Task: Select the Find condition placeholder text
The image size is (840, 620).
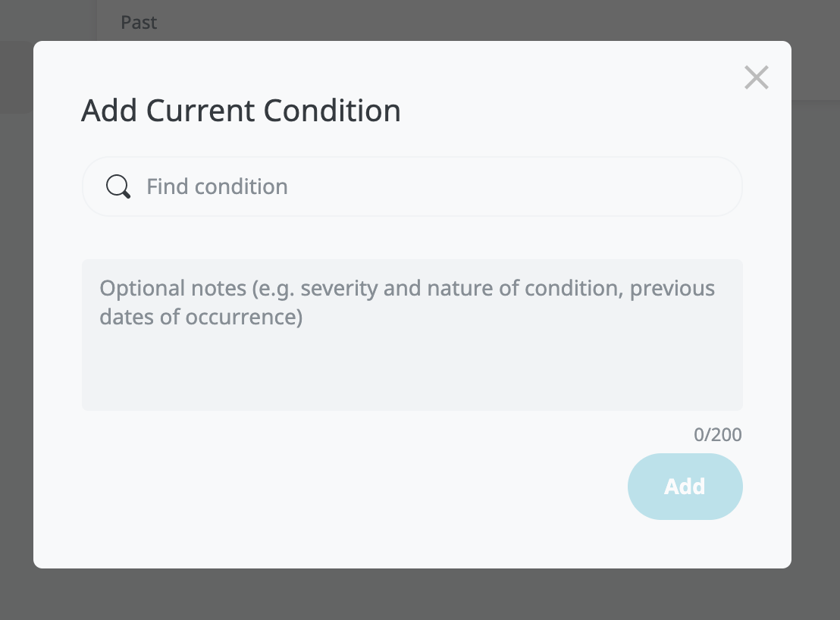Action: [217, 187]
